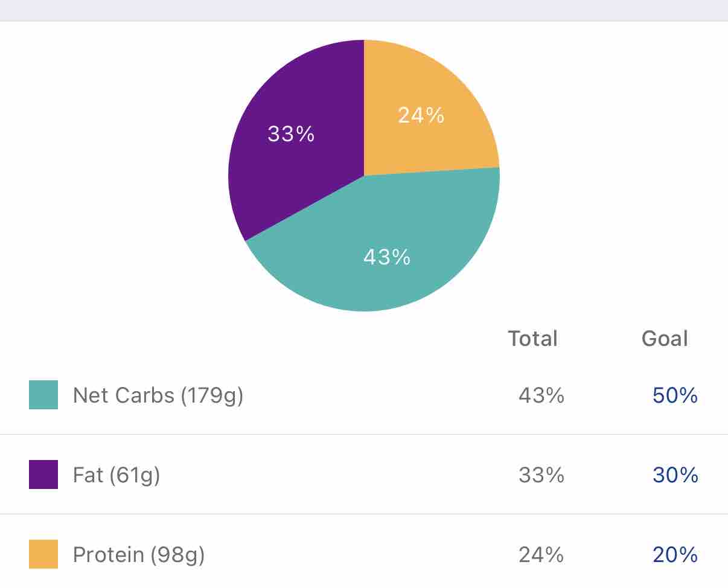728x588 pixels.
Task: Tap the orange Protein color swatch
Action: click(43, 554)
